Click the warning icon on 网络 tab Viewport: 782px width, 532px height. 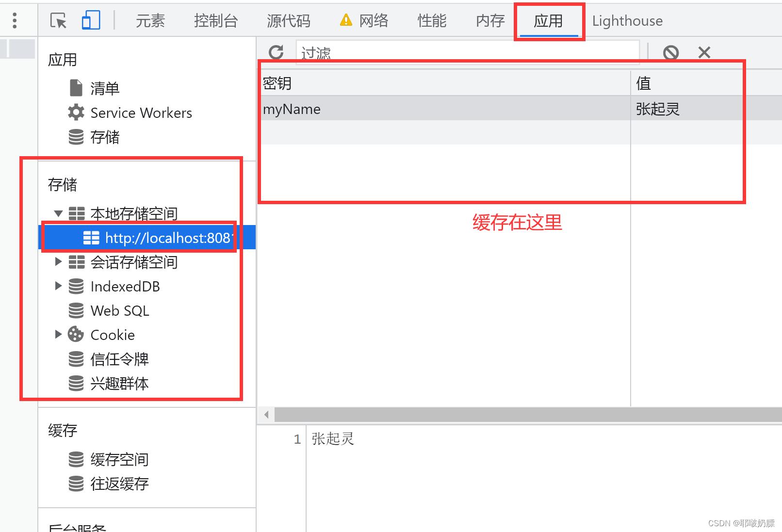click(346, 20)
